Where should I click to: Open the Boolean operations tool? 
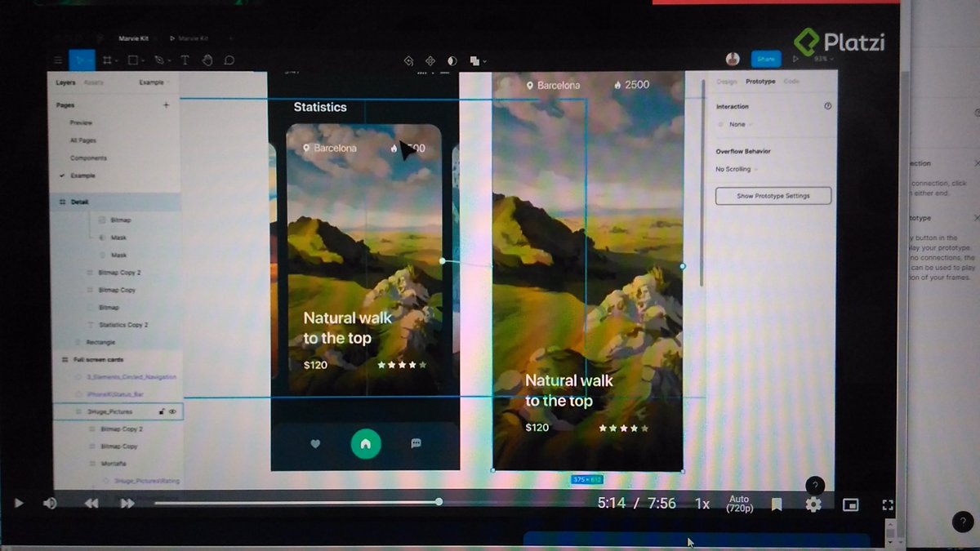[x=475, y=60]
